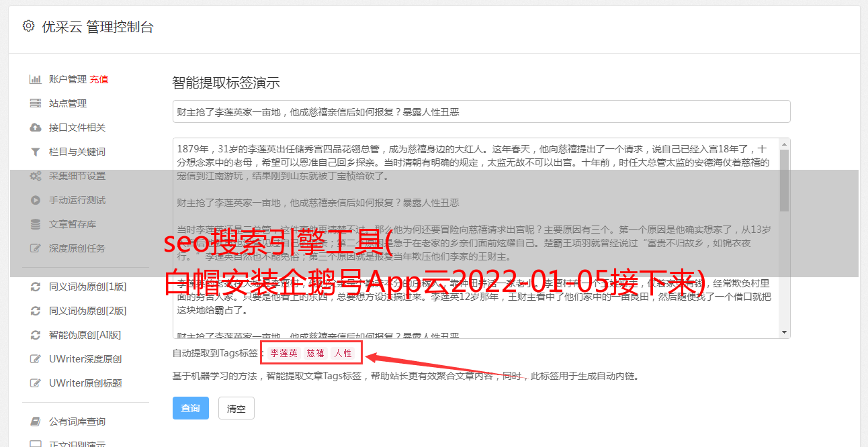Click the article title input field

tap(481, 111)
